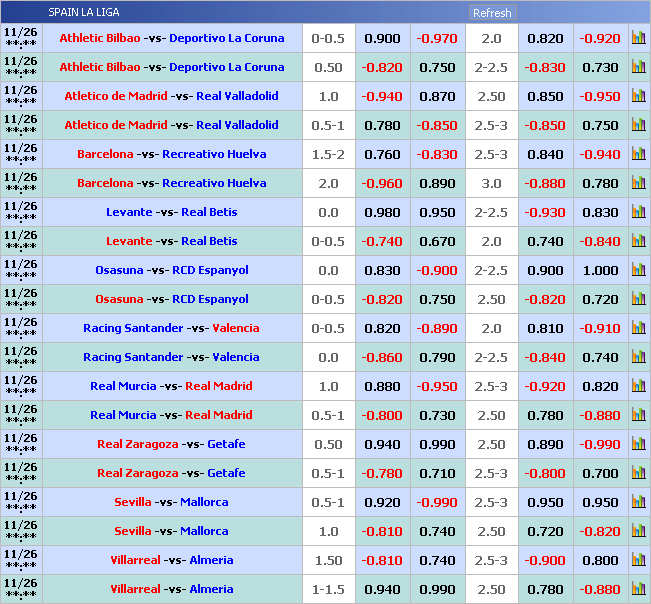Select Getafe in the 0.5-1 handicap row
The width and height of the screenshot is (651, 604).
(x=225, y=473)
